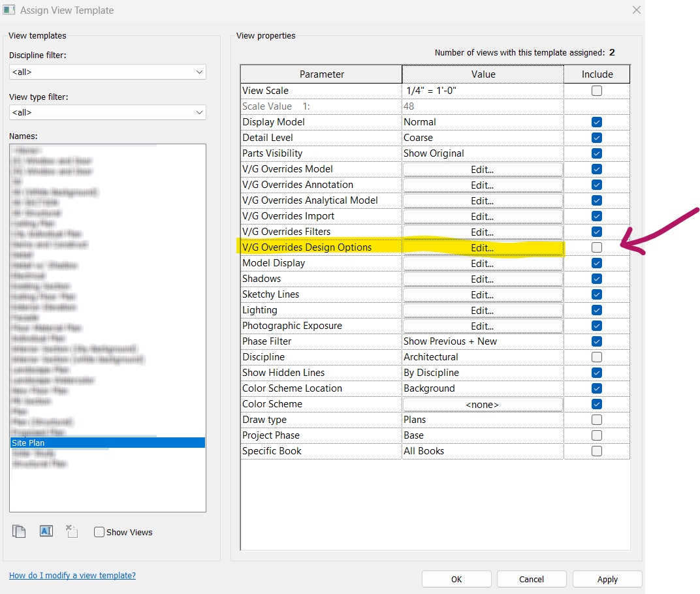Enable the Show Views checkbox
This screenshot has width=700, height=594.
[x=99, y=532]
